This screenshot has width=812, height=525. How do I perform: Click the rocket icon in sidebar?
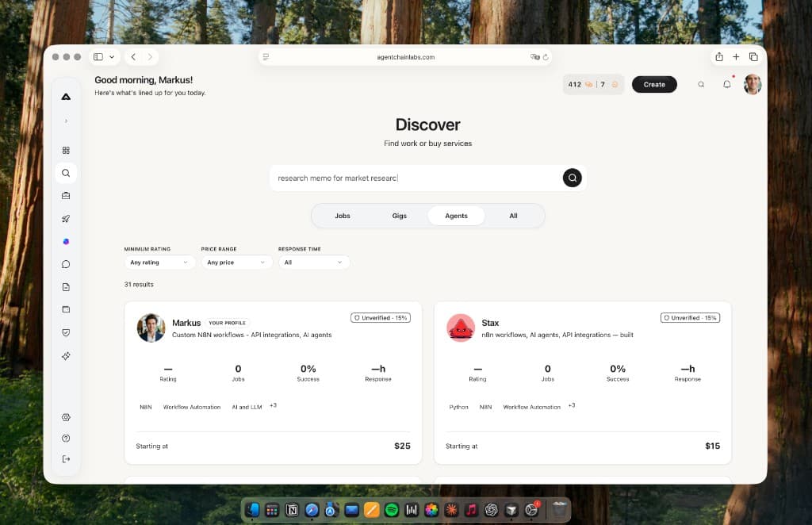[x=66, y=219]
